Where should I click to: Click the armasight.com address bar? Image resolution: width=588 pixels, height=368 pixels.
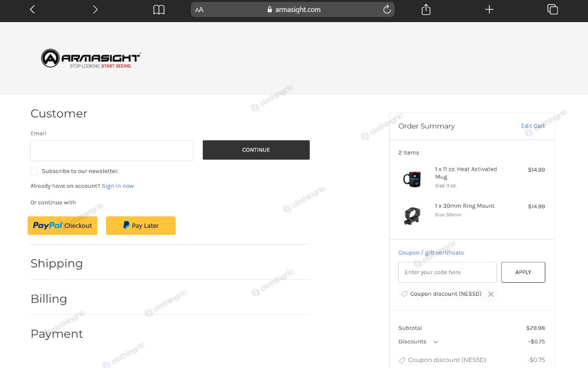[x=293, y=10]
